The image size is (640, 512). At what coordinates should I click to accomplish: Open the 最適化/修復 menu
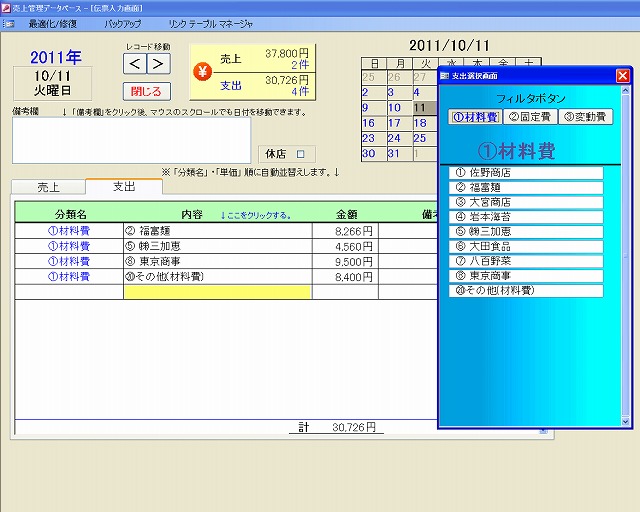click(x=53, y=24)
